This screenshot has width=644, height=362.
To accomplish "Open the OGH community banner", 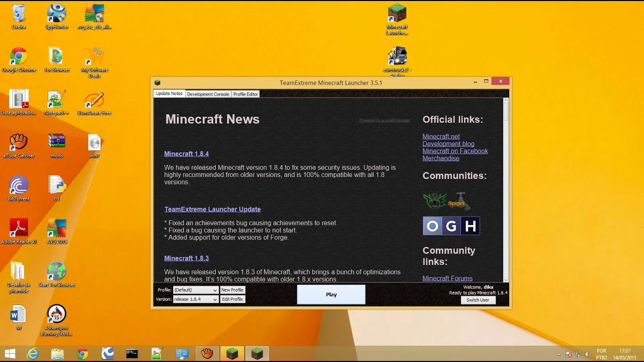I will 451,226.
